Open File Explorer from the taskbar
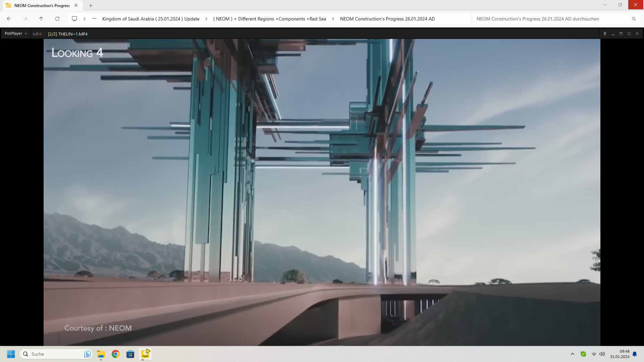Image resolution: width=644 pixels, height=362 pixels. tap(101, 354)
